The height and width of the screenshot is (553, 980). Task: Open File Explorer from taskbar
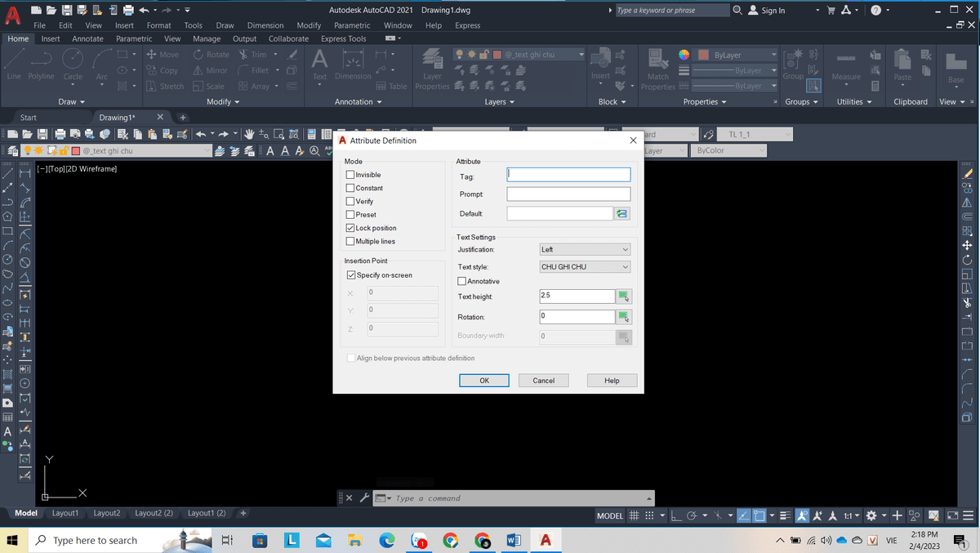tap(354, 540)
